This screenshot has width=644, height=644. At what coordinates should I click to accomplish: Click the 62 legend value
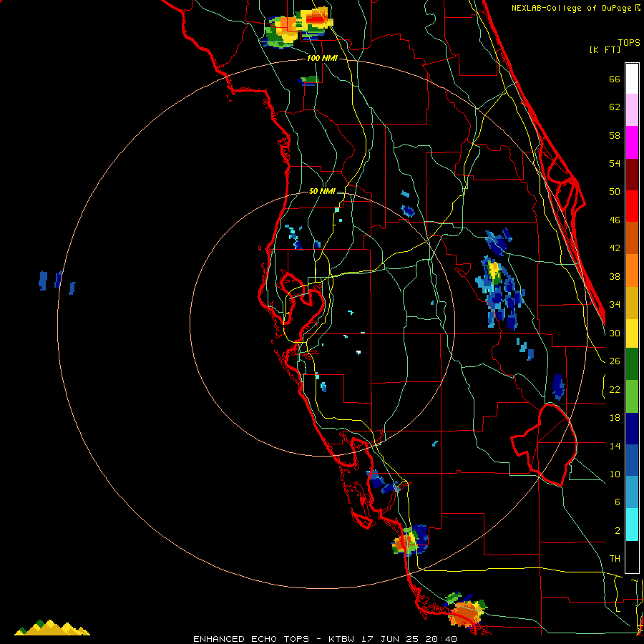(615, 107)
